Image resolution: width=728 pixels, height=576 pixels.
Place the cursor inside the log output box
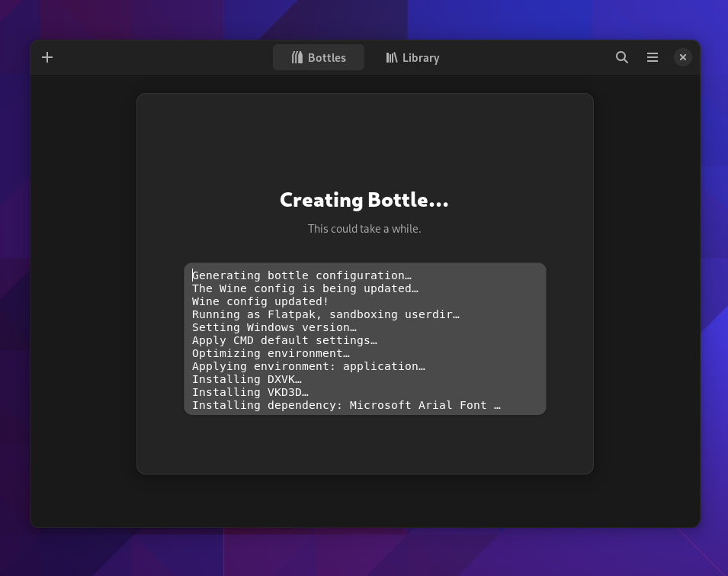tap(364, 339)
